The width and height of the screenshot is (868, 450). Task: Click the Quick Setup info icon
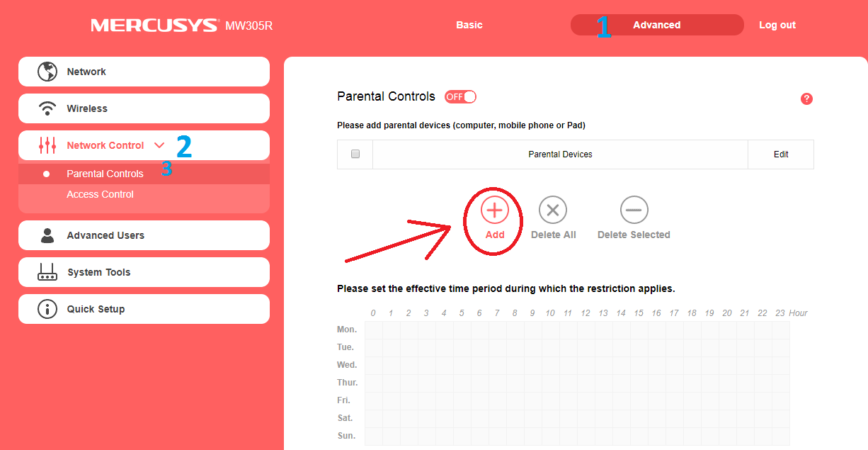(x=47, y=309)
